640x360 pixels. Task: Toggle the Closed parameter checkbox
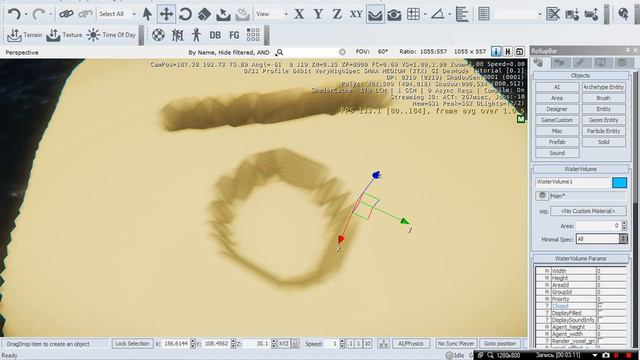coord(601,306)
